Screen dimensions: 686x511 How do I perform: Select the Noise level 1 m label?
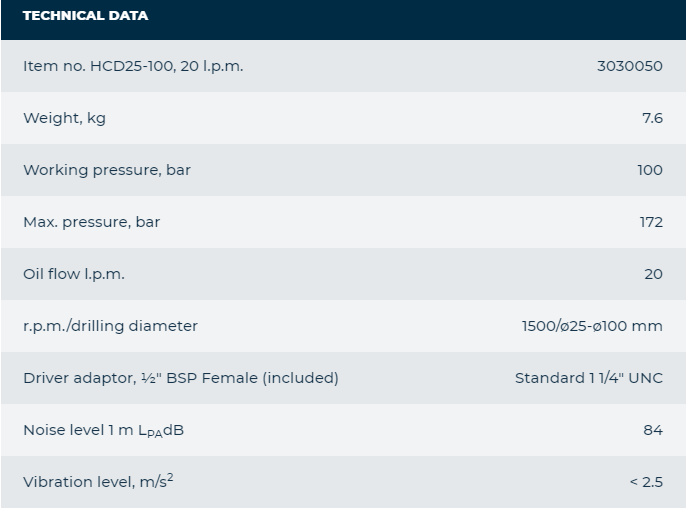coord(103,430)
